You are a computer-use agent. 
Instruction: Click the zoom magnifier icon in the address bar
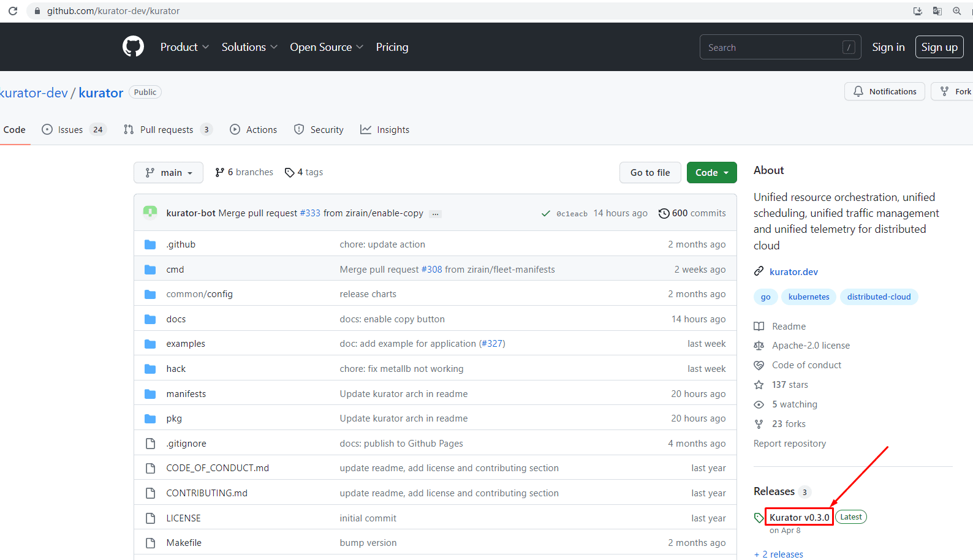(x=956, y=11)
